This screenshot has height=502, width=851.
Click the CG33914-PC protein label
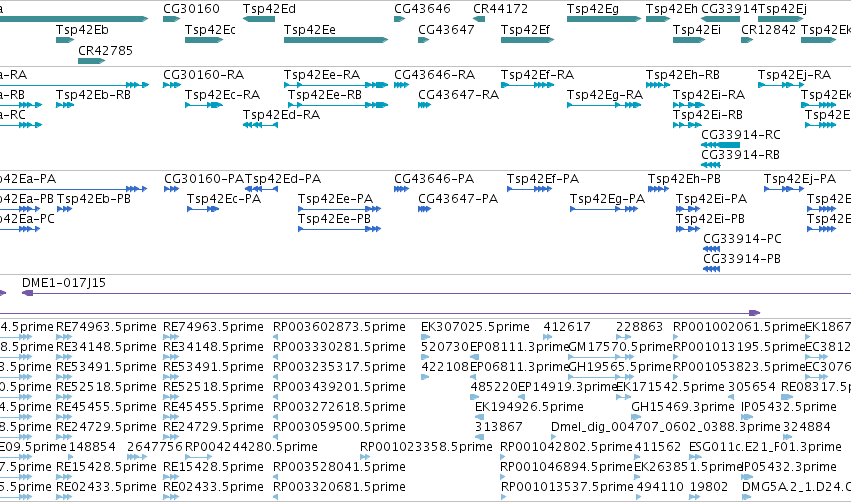(x=742, y=239)
